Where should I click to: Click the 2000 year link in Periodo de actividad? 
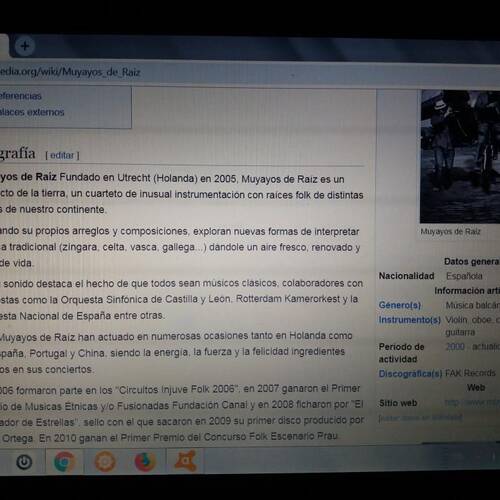455,347
